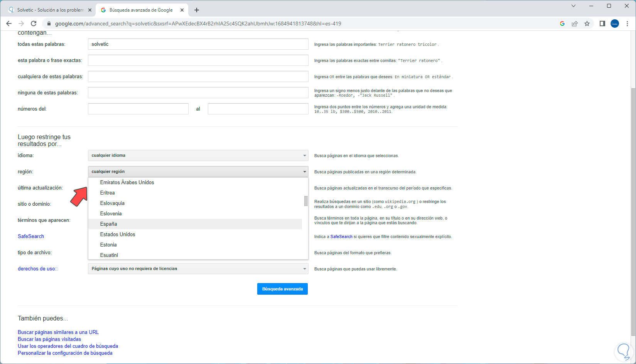The image size is (636, 364).
Task: Close the Búsqueda avanzada de Google tab
Action: click(182, 10)
